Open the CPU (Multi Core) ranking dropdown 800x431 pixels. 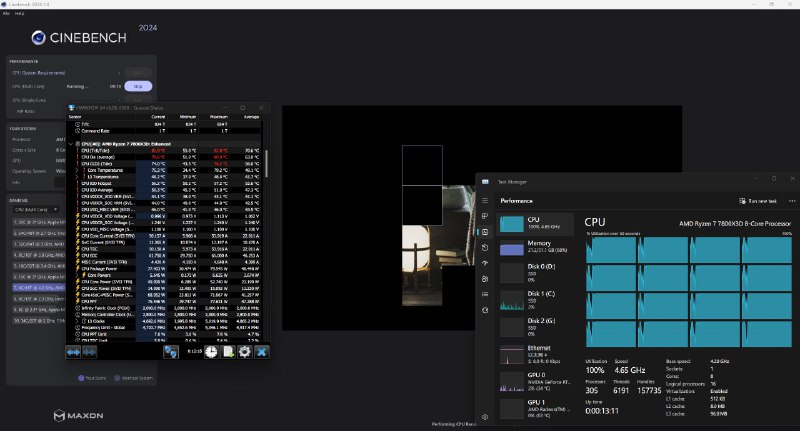[36, 210]
